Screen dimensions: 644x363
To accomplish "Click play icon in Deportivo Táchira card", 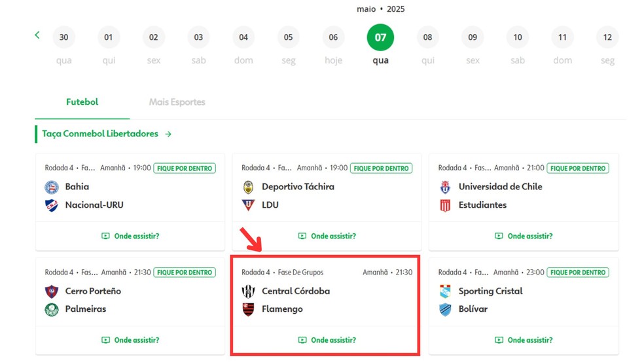I will [x=302, y=236].
